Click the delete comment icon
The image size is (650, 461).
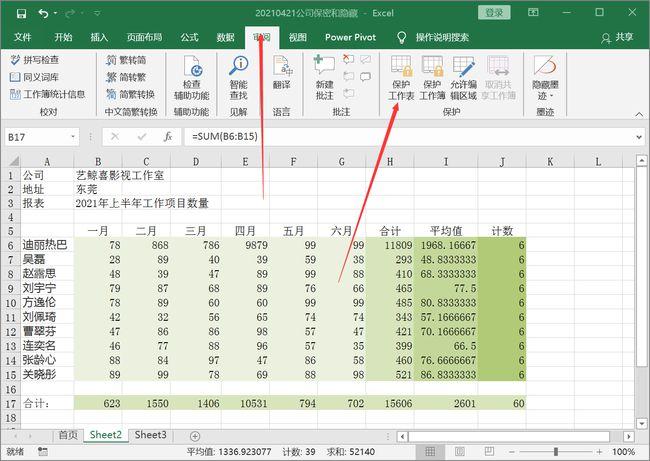[349, 59]
